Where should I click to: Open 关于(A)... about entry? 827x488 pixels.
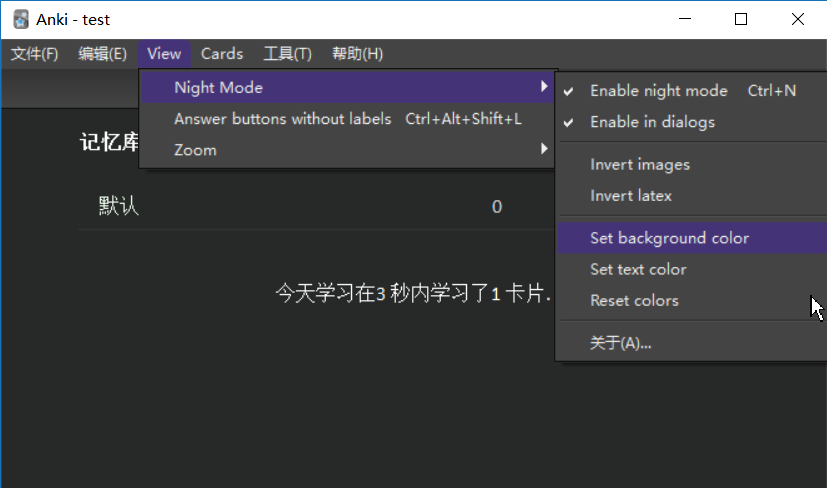coord(620,343)
